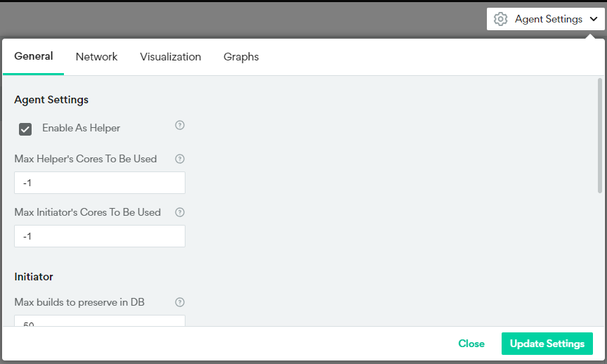Show help for Max Initiator's Cores
Screen dimensions: 607x364
tap(180, 212)
